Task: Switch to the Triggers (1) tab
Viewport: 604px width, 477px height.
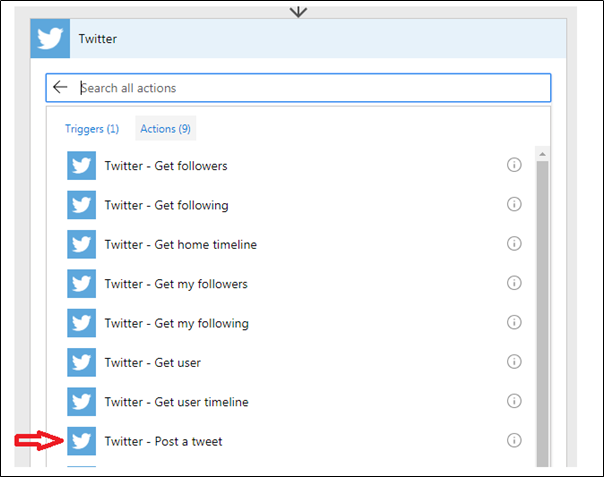Action: (92, 128)
